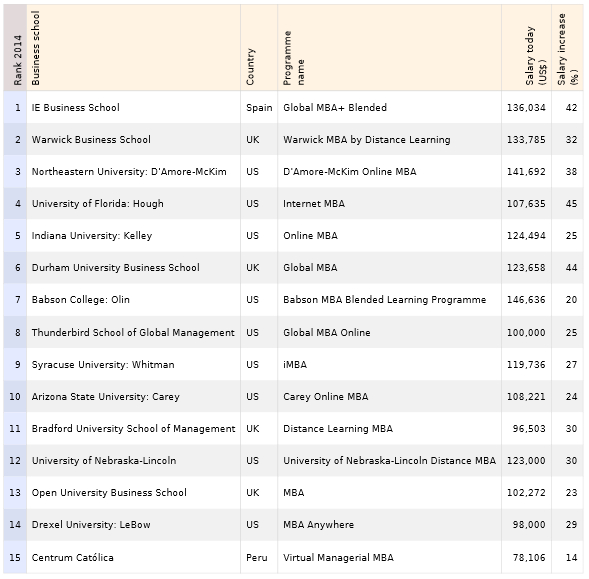Click the 'Programme name' column header

(389, 48)
